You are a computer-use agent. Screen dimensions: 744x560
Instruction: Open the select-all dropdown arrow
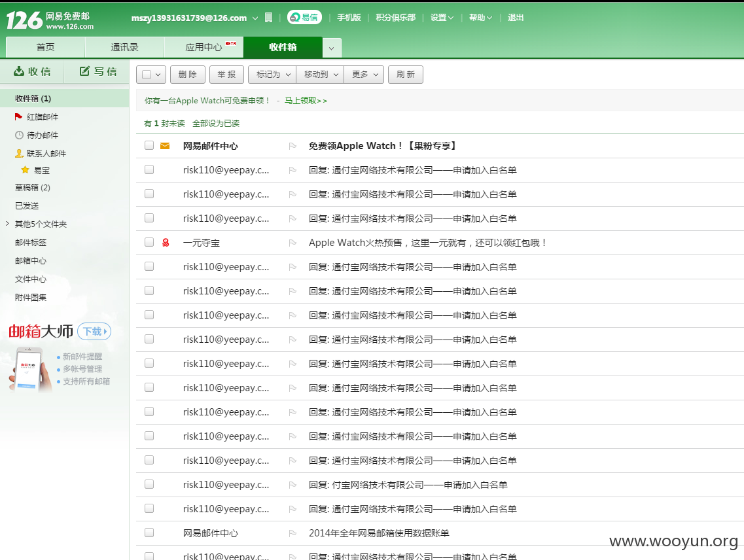(158, 75)
